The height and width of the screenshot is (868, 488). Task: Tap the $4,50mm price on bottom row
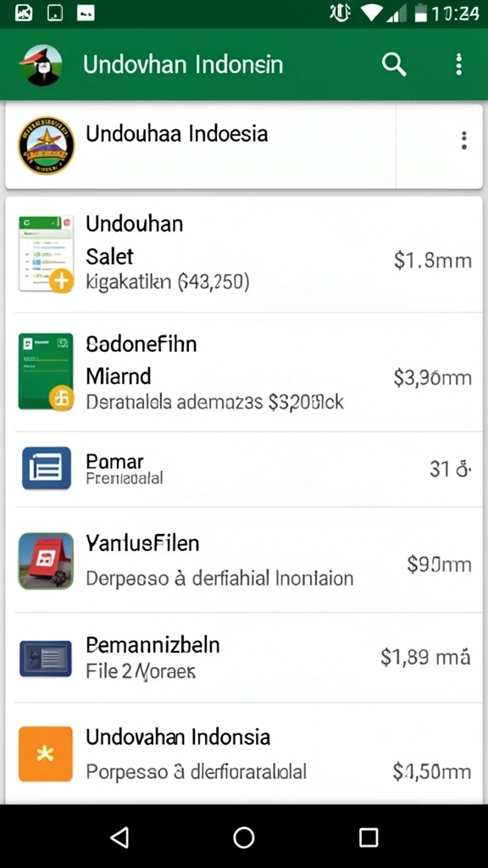coord(432,771)
